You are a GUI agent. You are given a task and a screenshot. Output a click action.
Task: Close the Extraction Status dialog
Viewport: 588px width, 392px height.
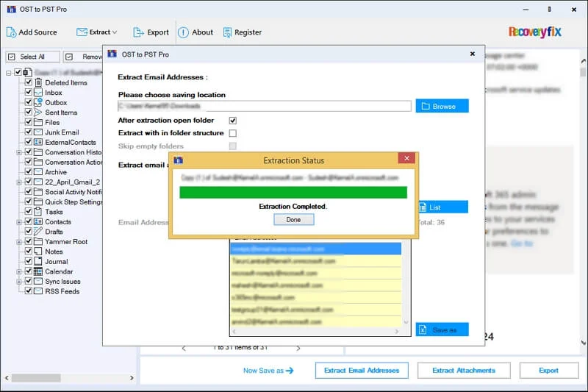[406, 158]
